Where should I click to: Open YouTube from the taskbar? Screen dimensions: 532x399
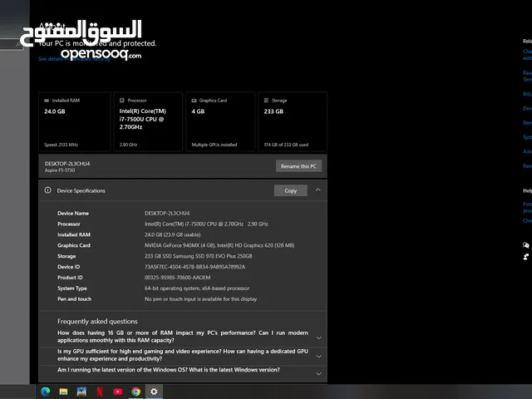(x=118, y=392)
